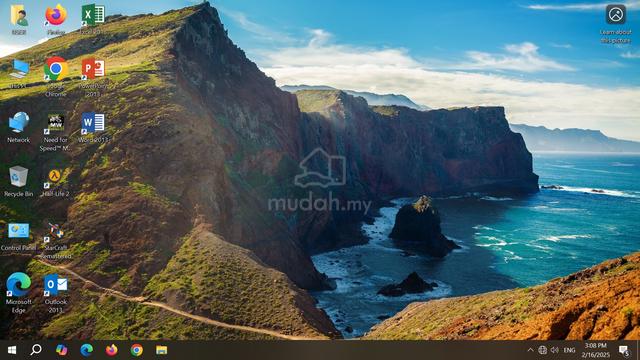Launch Firefox from the taskbar
640x360 pixels.
tap(111, 350)
